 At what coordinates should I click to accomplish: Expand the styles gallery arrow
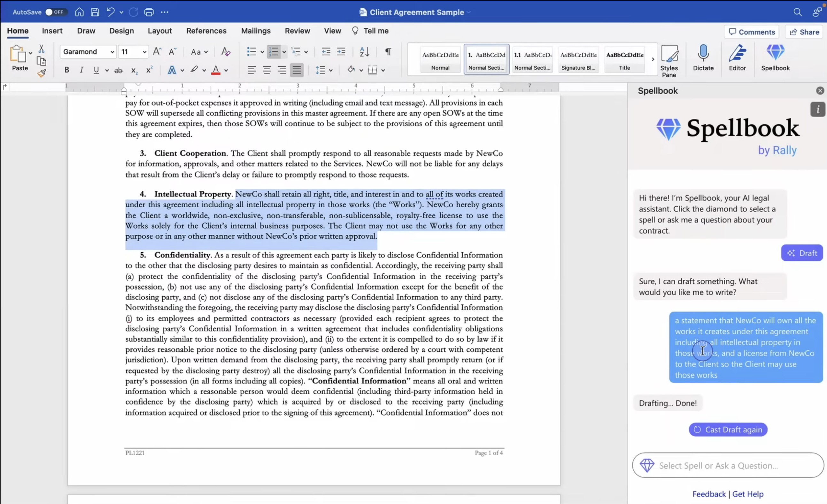coord(653,59)
